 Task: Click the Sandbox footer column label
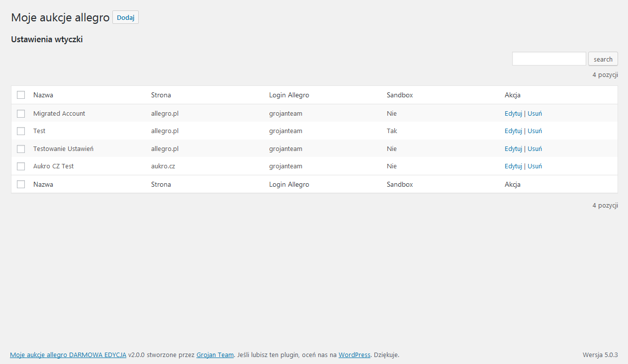400,184
